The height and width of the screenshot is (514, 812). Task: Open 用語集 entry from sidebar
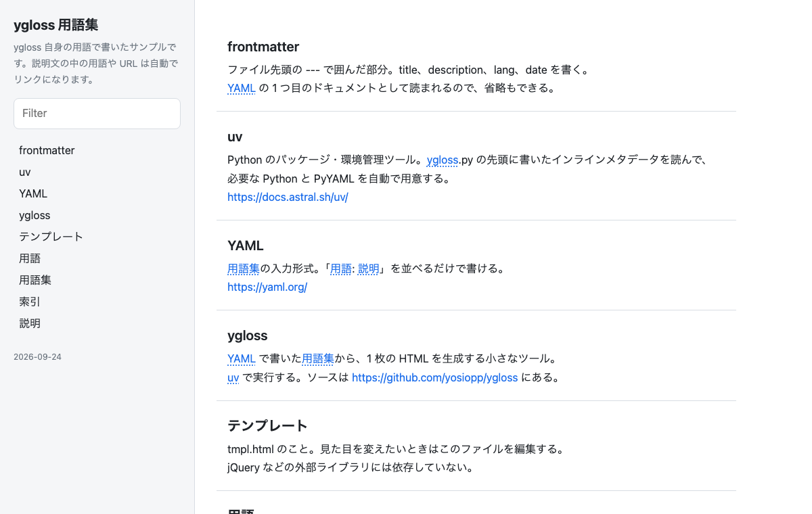[35, 280]
